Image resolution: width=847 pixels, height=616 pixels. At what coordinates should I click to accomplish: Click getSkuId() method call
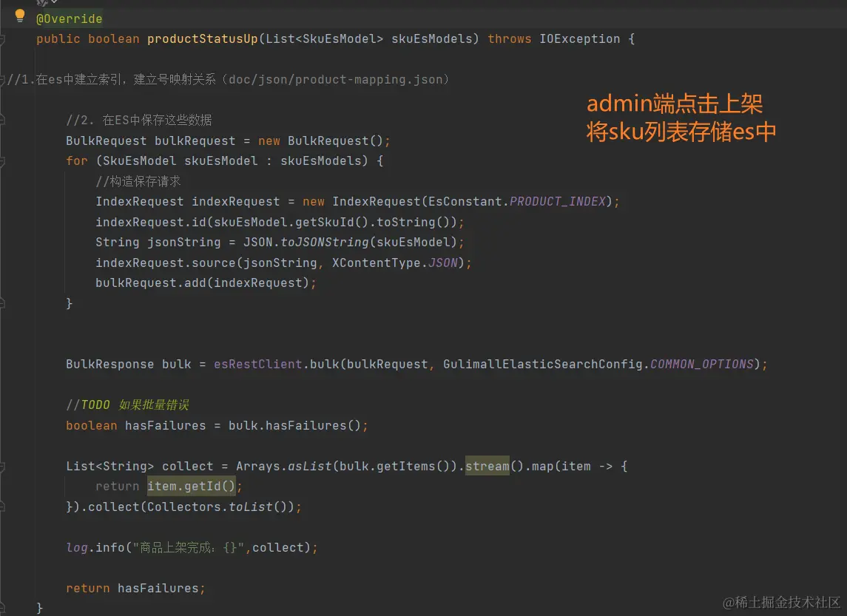click(332, 222)
